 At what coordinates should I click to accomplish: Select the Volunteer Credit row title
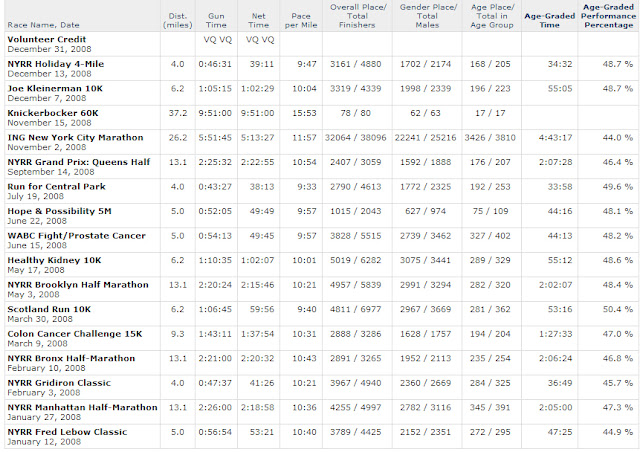click(47, 40)
